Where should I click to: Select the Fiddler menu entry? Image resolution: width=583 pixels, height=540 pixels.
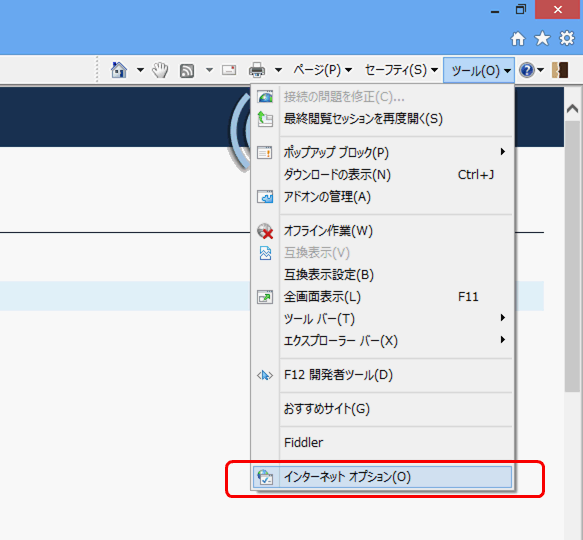pos(383,443)
